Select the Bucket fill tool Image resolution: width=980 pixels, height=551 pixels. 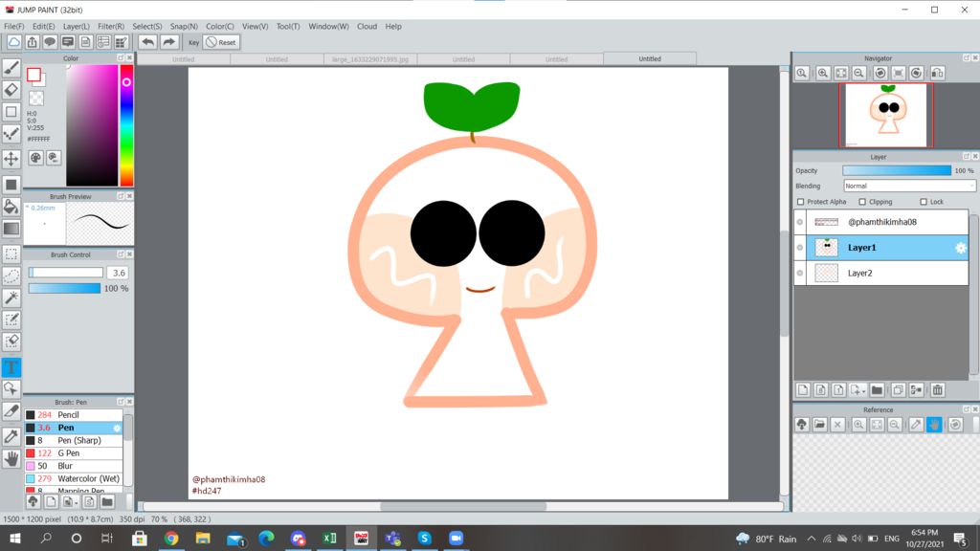tap(11, 207)
